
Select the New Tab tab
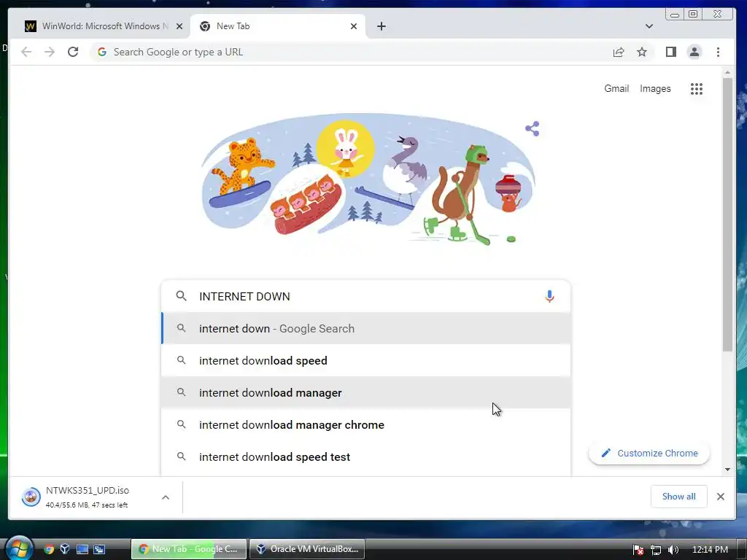278,26
